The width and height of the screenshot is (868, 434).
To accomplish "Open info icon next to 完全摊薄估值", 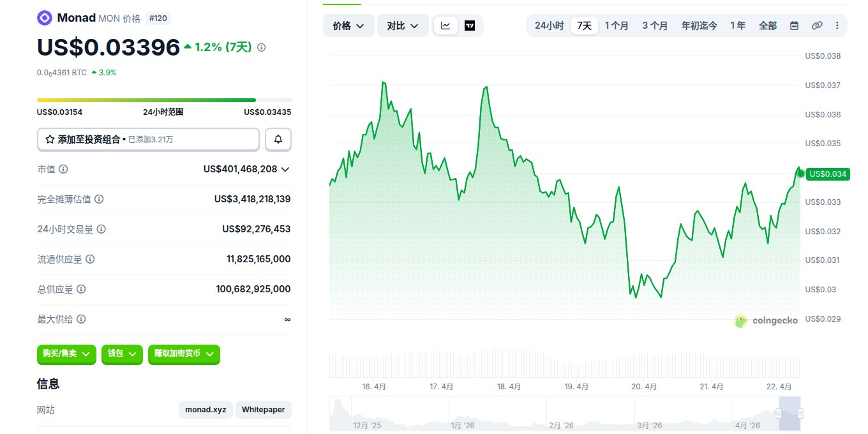I will [x=99, y=199].
